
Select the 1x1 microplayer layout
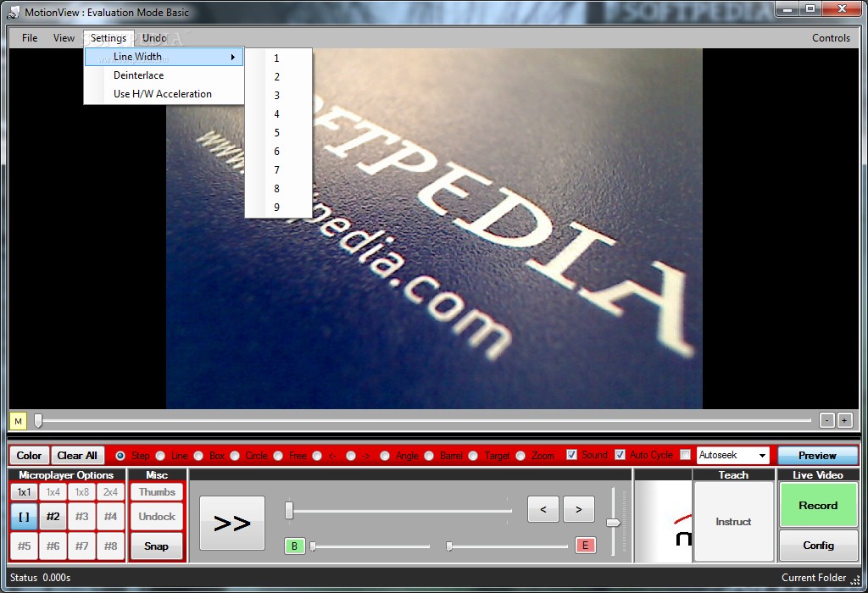click(x=24, y=492)
